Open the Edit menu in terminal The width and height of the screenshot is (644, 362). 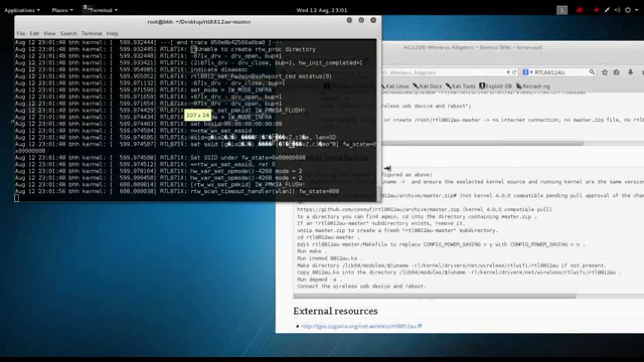[x=34, y=34]
